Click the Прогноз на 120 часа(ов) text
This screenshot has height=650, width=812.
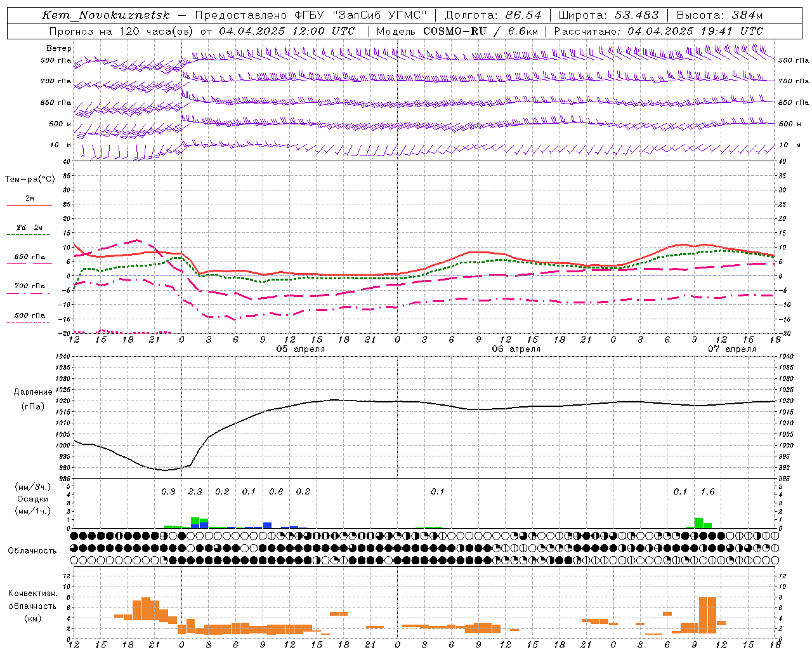coord(122,31)
